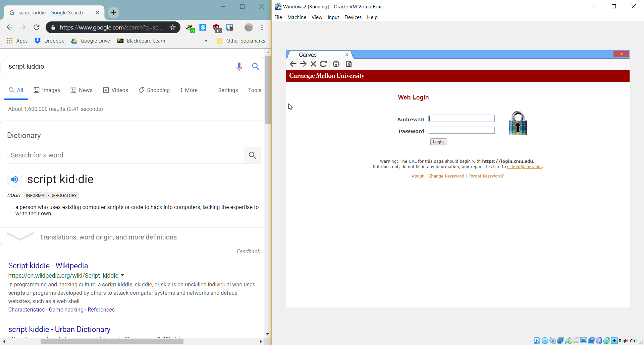
Task: Switch to the Videos search tab
Action: pos(115,90)
